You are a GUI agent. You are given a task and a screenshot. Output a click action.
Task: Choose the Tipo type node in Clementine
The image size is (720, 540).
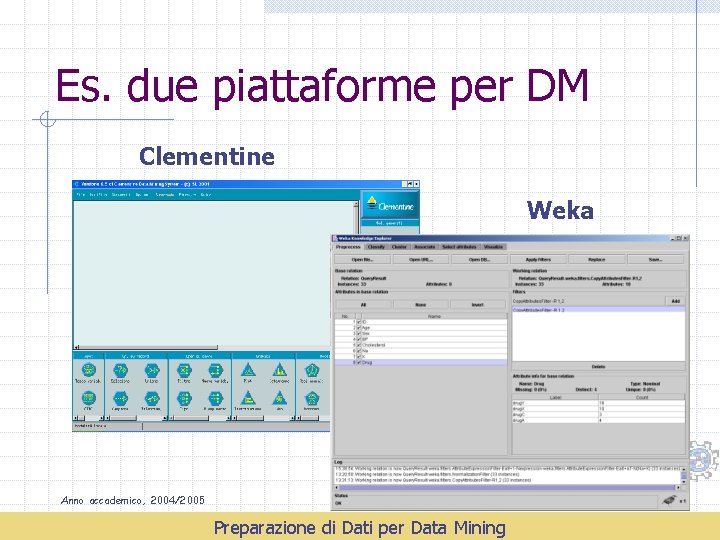pyautogui.click(x=184, y=398)
